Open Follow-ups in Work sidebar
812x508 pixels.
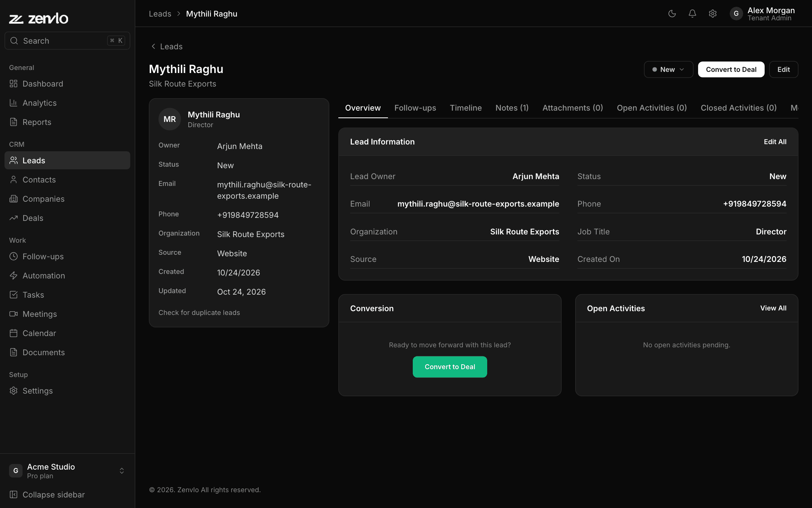click(x=67, y=256)
